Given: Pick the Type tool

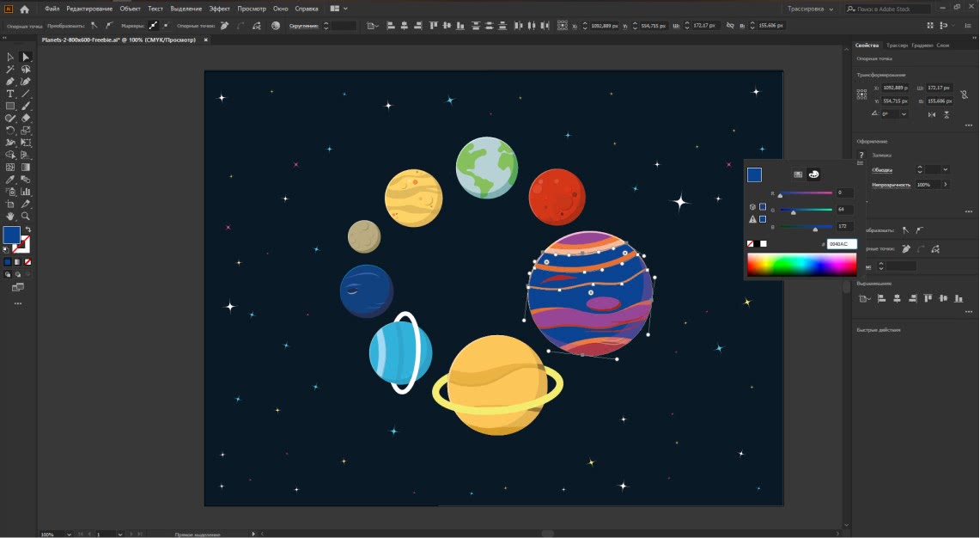Looking at the screenshot, I should (10, 94).
